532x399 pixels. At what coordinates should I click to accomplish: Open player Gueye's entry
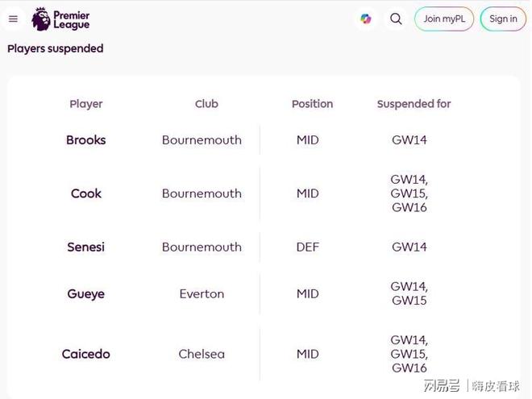86,294
